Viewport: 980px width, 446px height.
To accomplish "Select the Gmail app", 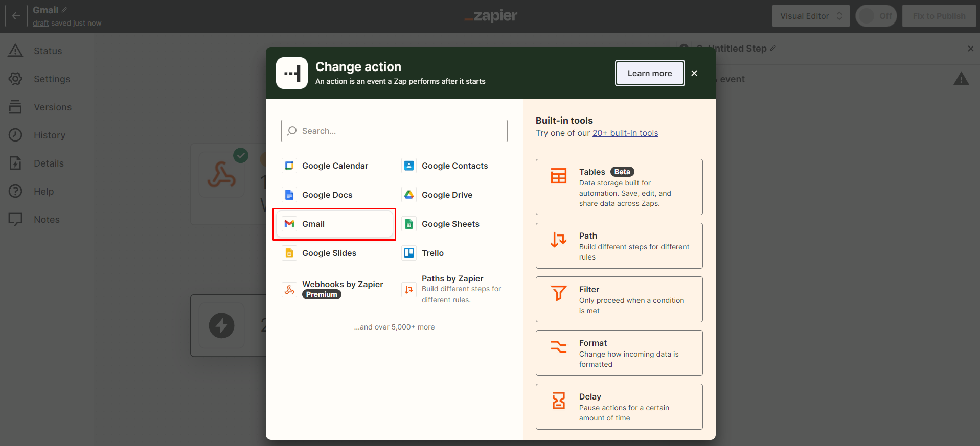I will click(334, 224).
